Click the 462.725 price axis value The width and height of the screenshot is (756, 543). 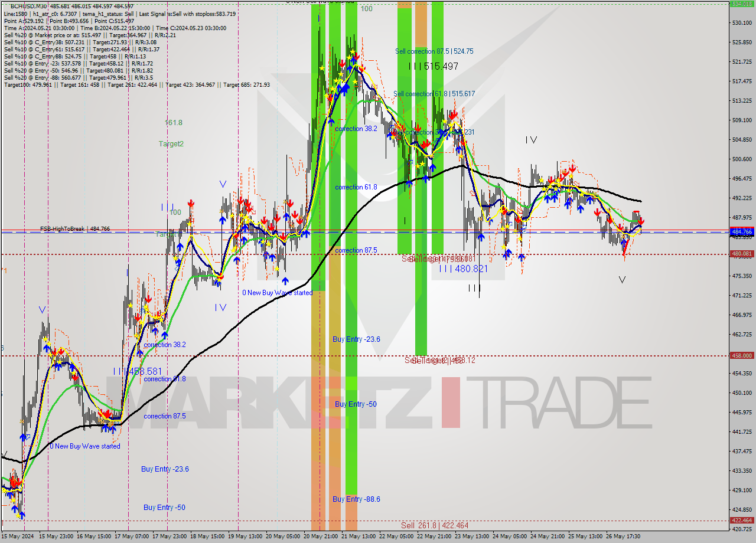[x=742, y=334]
